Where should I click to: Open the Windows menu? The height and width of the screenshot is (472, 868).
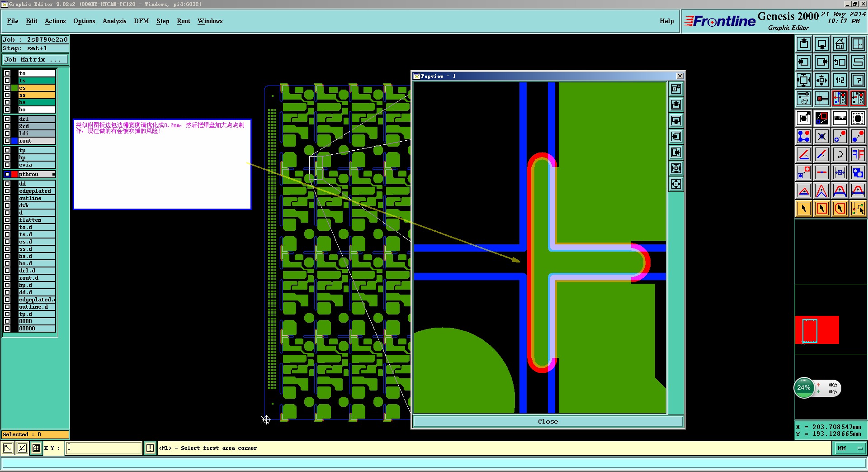[210, 21]
